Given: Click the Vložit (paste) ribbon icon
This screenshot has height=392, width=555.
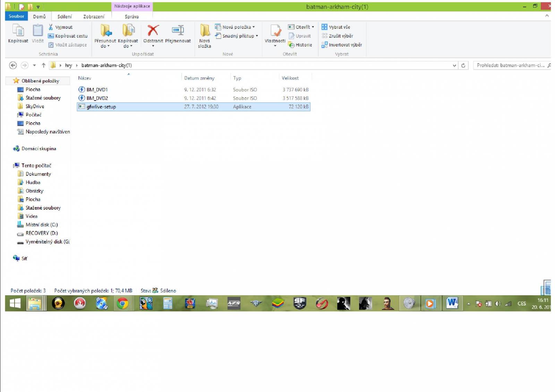Looking at the screenshot, I should point(38,33).
